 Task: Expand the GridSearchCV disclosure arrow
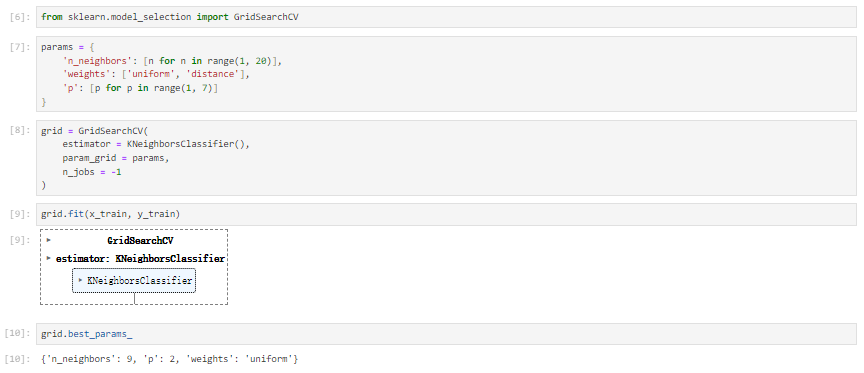coord(49,240)
